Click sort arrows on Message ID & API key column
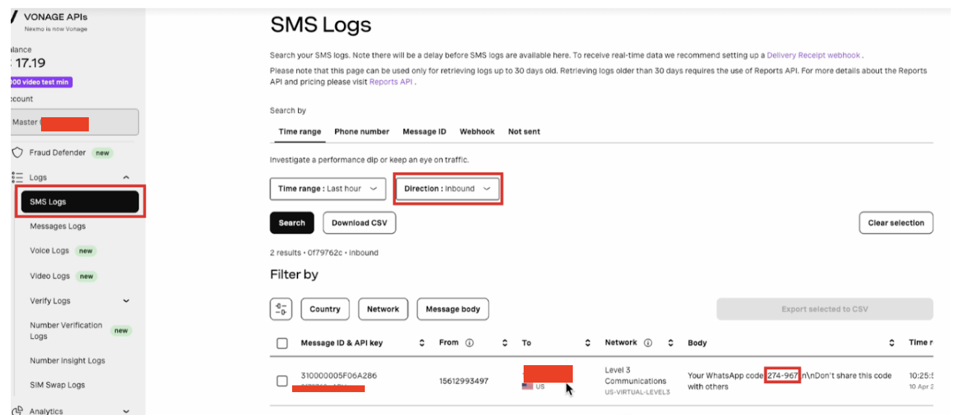 [x=422, y=343]
